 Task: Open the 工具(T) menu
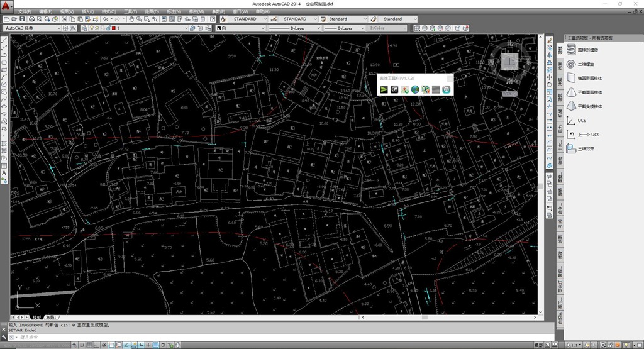click(x=130, y=11)
